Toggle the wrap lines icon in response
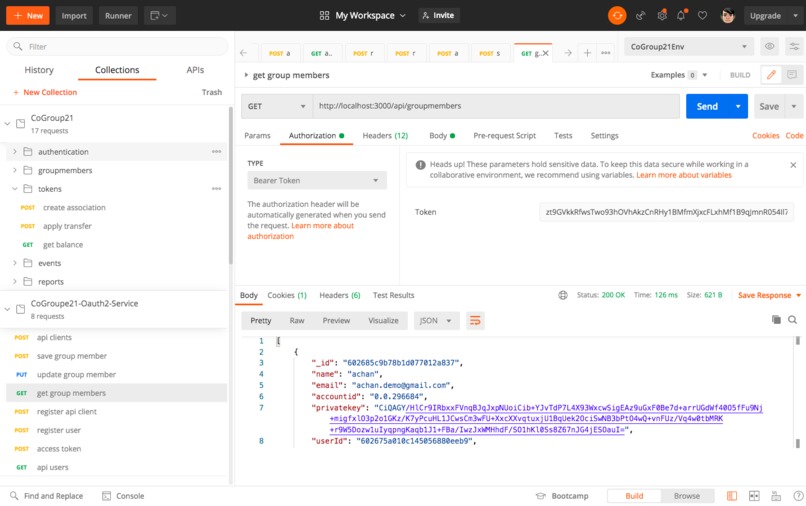The image size is (806, 506). [475, 320]
